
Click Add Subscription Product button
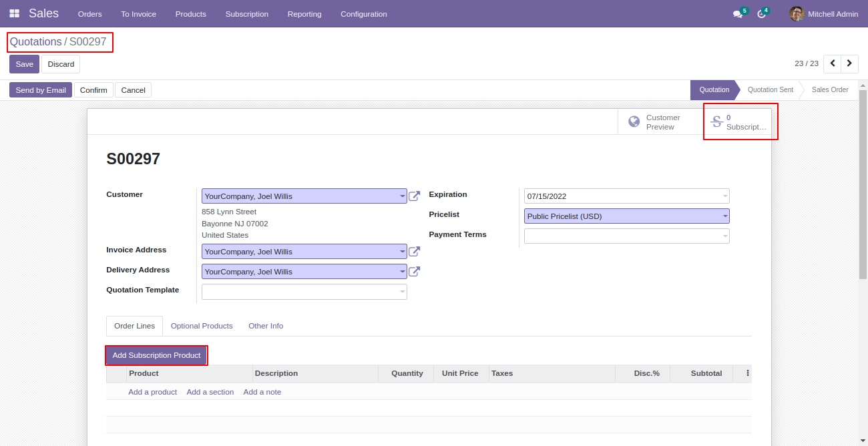click(156, 355)
